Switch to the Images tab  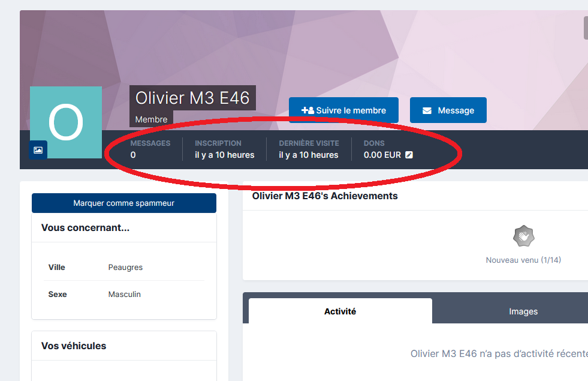523,311
